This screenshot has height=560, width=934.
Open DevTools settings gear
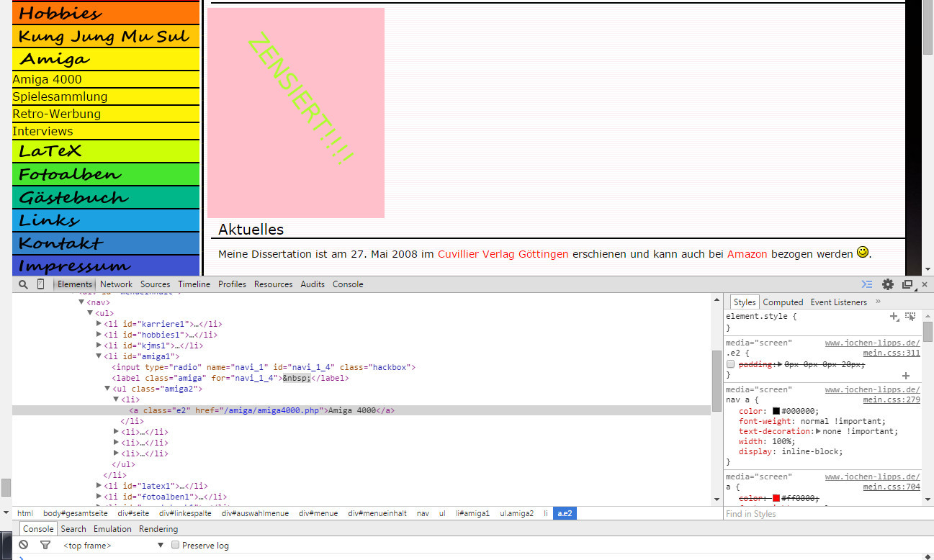click(888, 284)
